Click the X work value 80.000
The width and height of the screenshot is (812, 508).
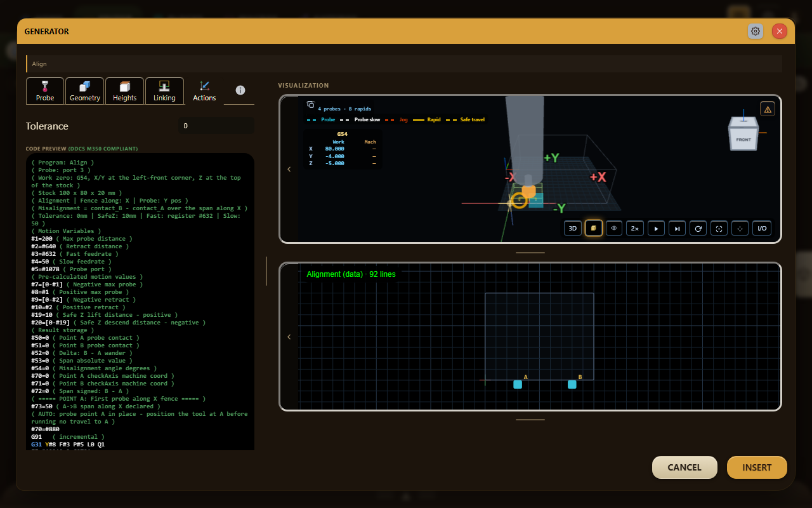coord(334,149)
